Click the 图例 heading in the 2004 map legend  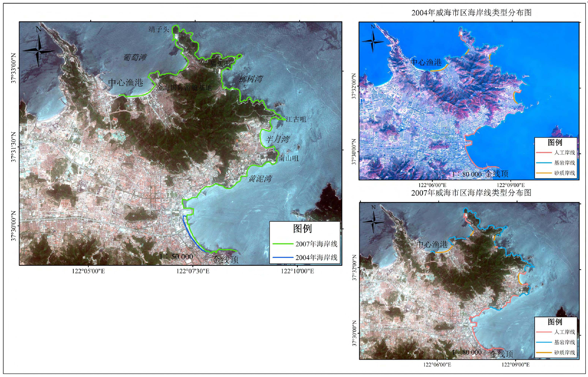[555, 142]
